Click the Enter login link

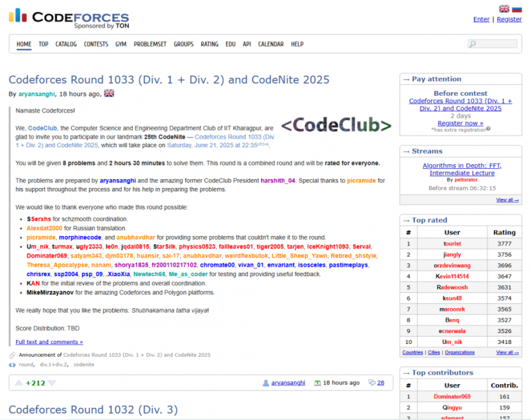pos(481,19)
